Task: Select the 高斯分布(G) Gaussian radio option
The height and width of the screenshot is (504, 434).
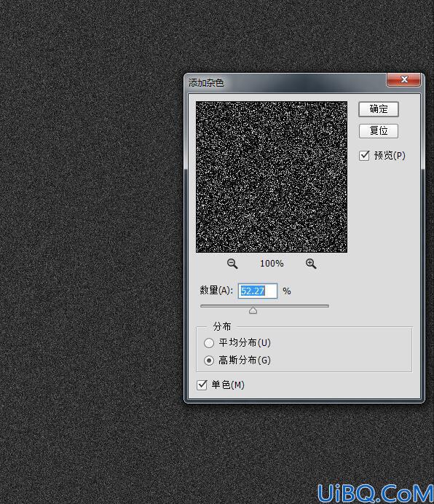Action: click(209, 361)
